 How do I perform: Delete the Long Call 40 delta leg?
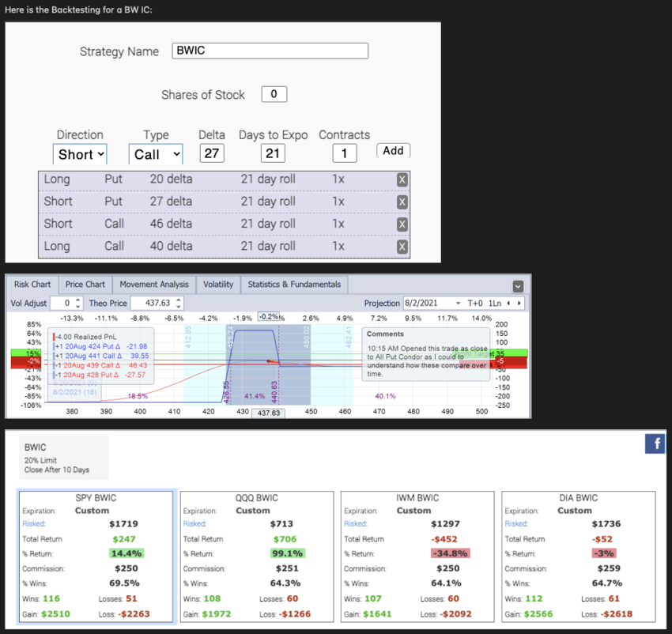click(402, 247)
